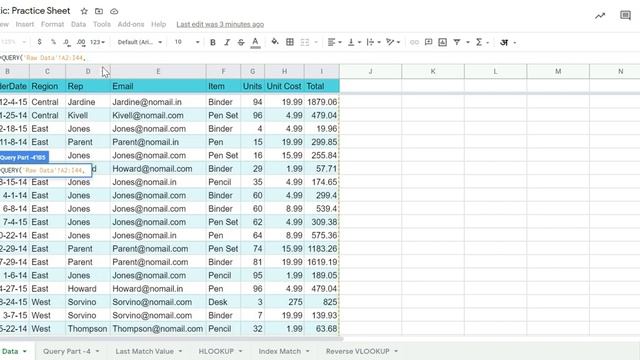Image resolution: width=640 pixels, height=360 pixels.
Task: Star the Practice Sheet document
Action: pyautogui.click(x=84, y=11)
